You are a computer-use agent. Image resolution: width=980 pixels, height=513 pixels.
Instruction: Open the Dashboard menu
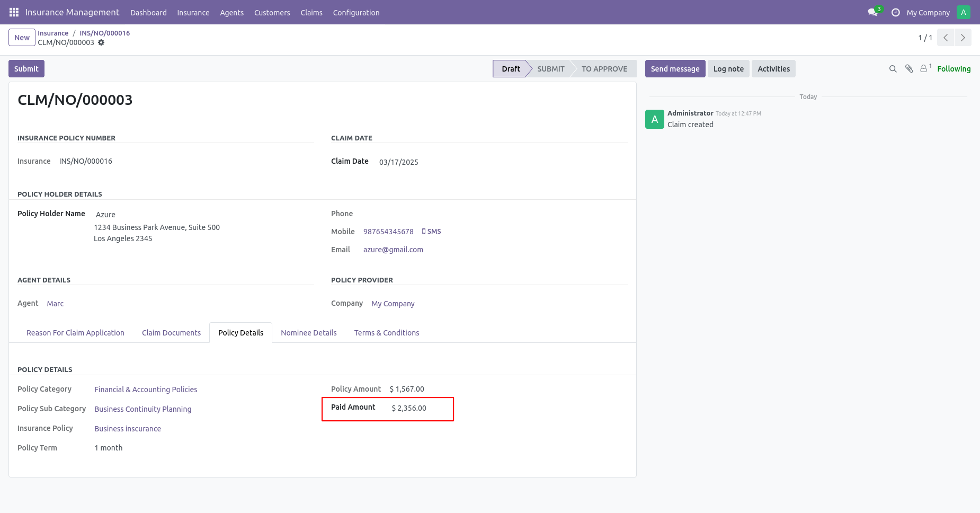pos(148,12)
